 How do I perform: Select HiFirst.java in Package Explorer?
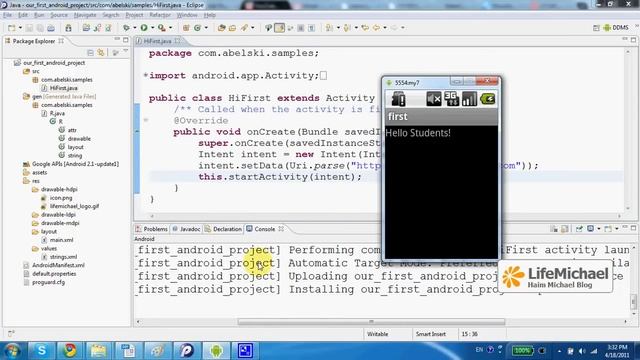click(x=59, y=88)
